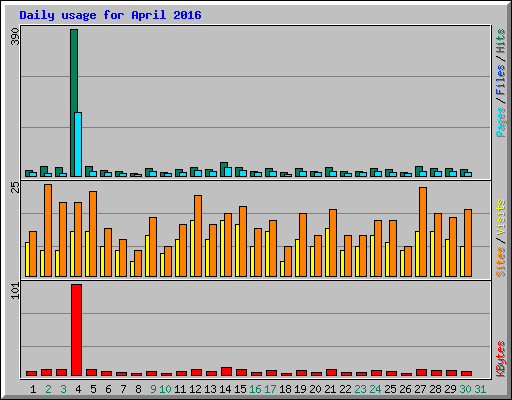This screenshot has height=400, width=512.
Task: Click the cyan Files bar for day 4
Action: 78,144
